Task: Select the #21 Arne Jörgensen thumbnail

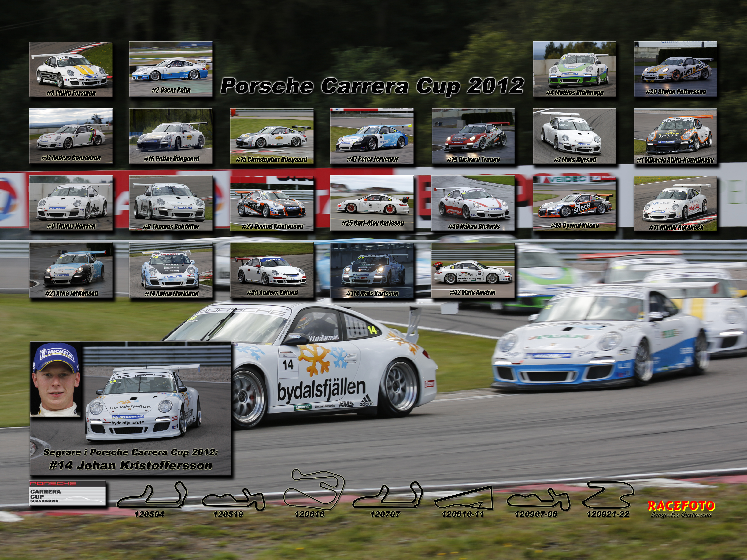Action: point(71,270)
